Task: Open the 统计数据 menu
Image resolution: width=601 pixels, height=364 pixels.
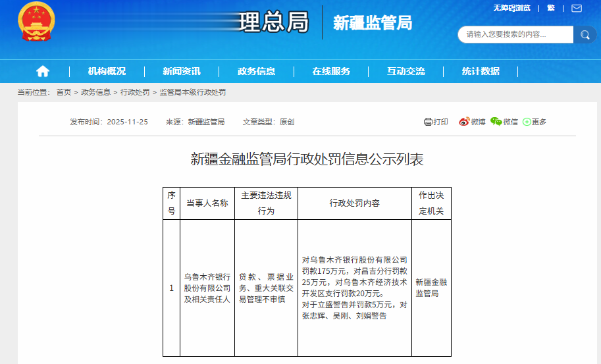Action: tap(481, 71)
